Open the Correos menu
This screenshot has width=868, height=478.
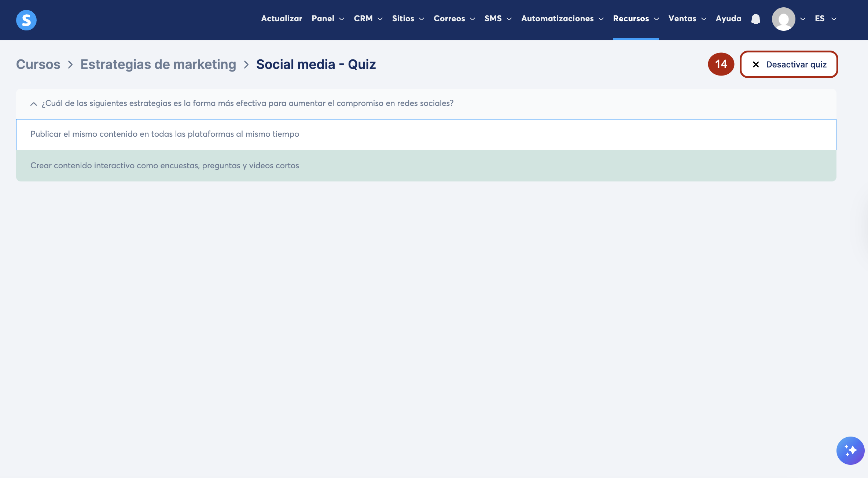coord(454,19)
